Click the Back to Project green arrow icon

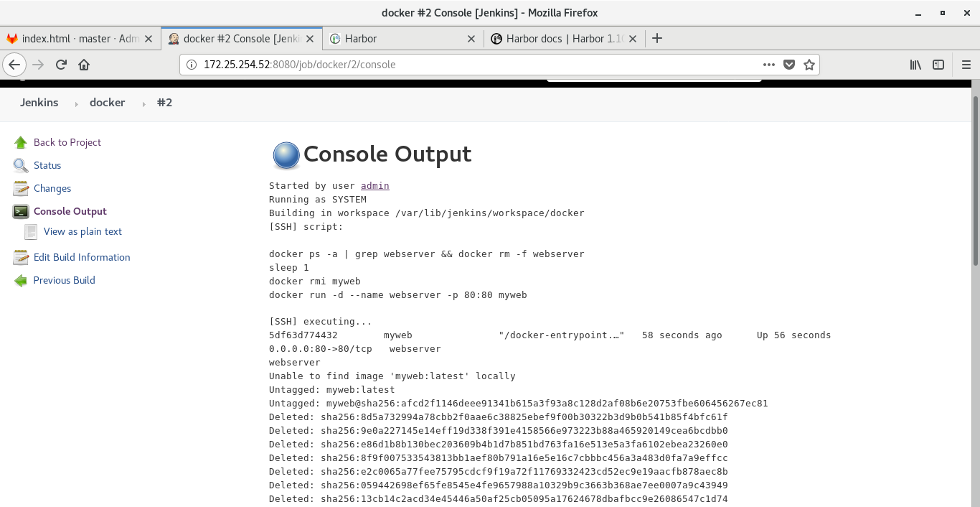(21, 142)
